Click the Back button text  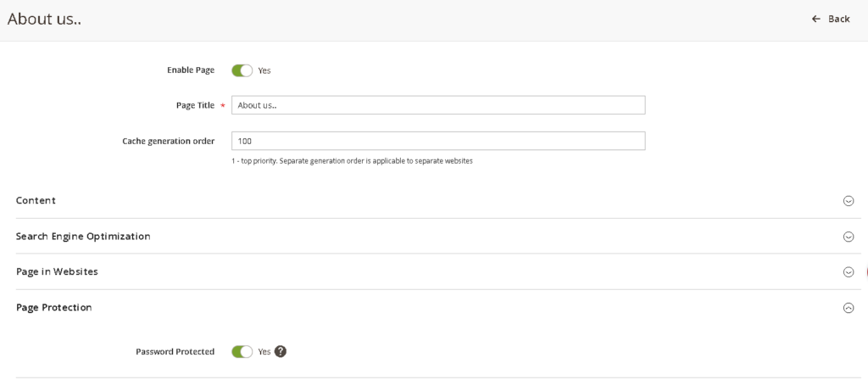[838, 19]
